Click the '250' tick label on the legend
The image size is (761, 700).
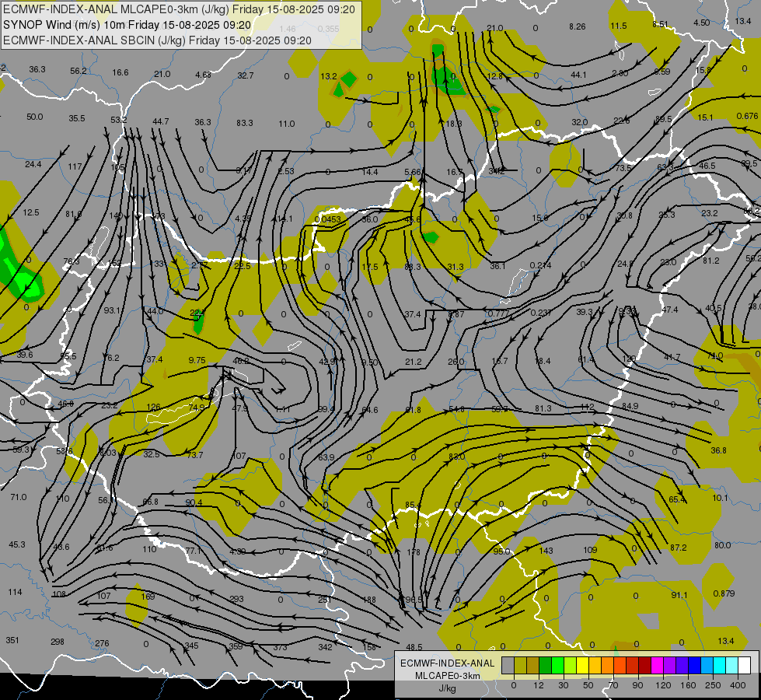[713, 685]
